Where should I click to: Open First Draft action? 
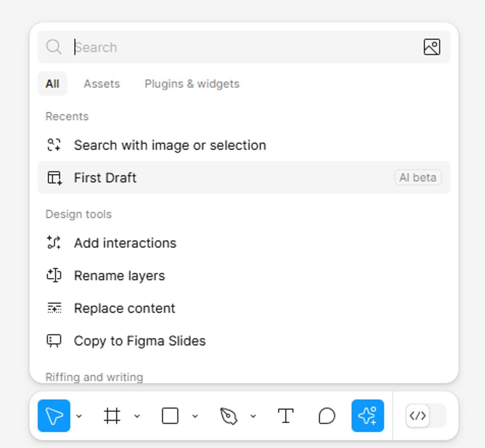click(x=244, y=178)
